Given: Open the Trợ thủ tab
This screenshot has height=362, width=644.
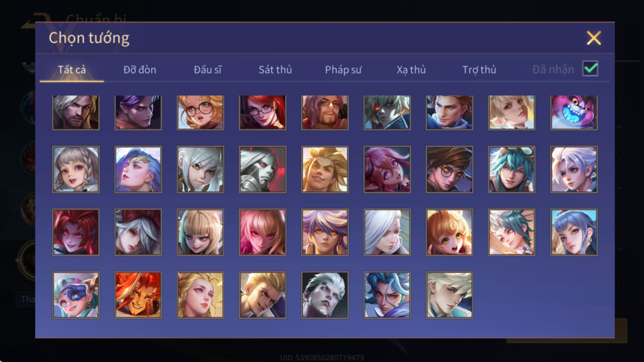Looking at the screenshot, I should click(479, 70).
